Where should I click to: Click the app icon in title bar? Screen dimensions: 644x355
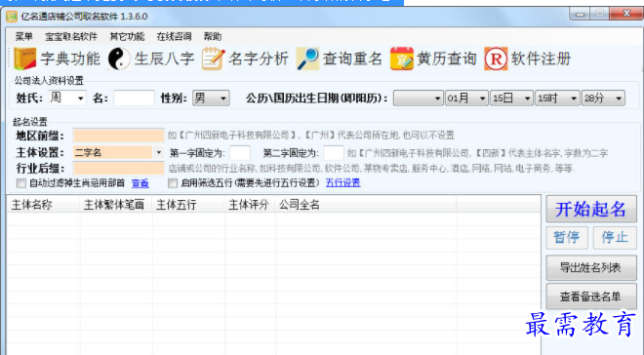[12, 17]
